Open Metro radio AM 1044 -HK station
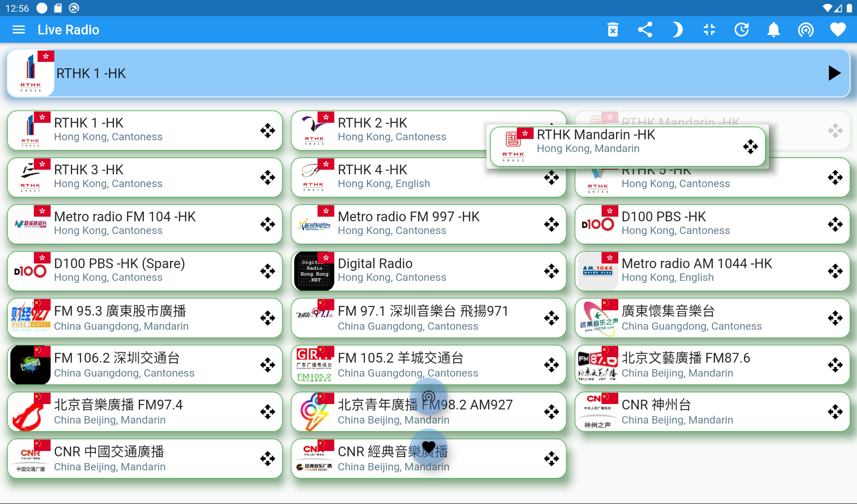Image resolution: width=857 pixels, height=504 pixels. (x=712, y=272)
